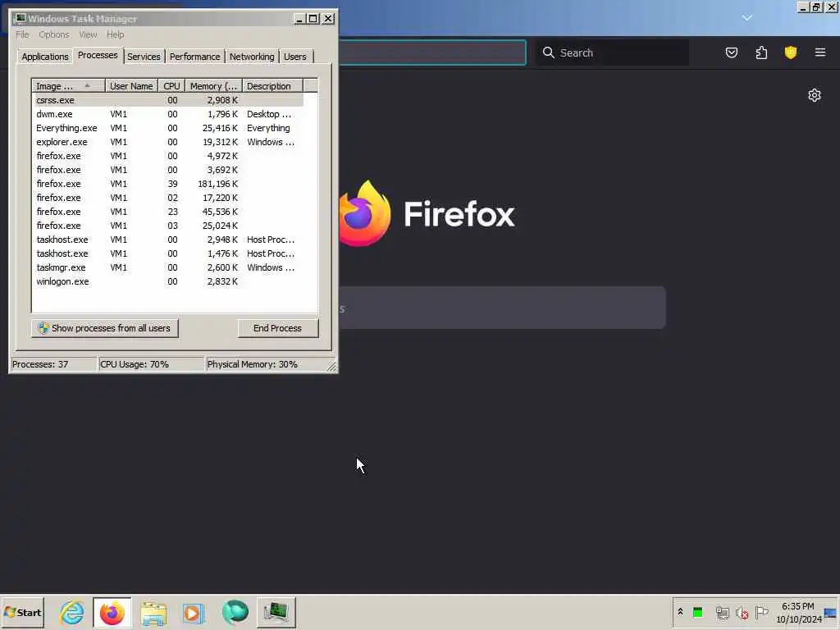Show hidden tray icons arrow
Viewport: 840px width, 630px height.
[x=680, y=612]
